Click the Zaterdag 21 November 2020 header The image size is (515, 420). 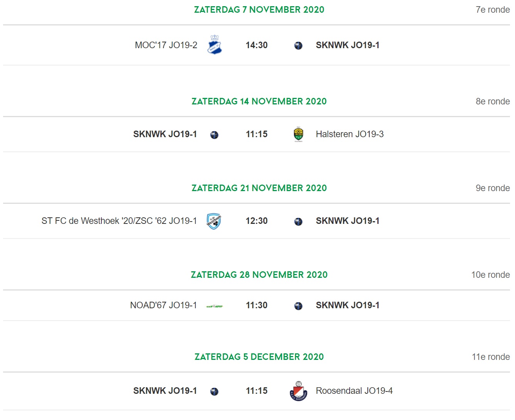[x=259, y=188]
